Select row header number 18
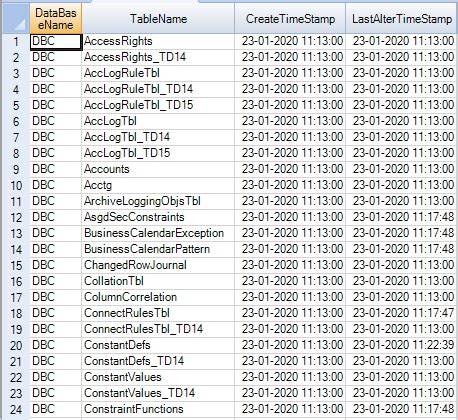458x420 pixels. [x=16, y=313]
